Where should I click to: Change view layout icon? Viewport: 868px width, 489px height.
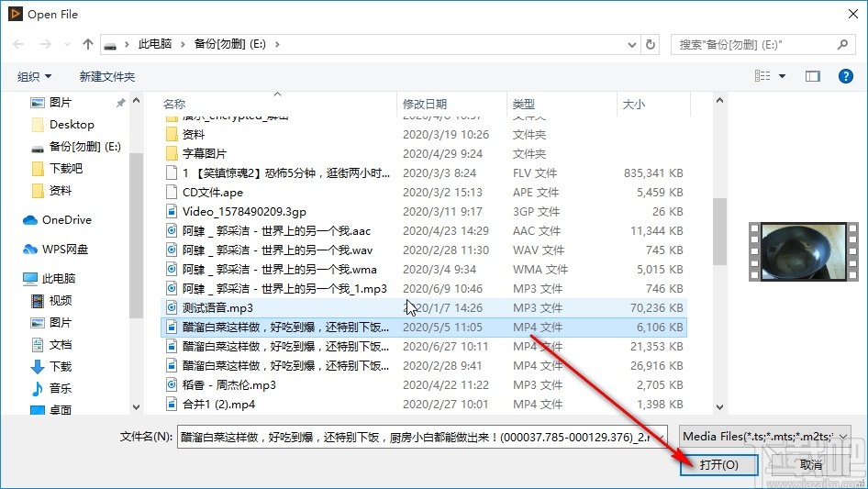point(762,76)
